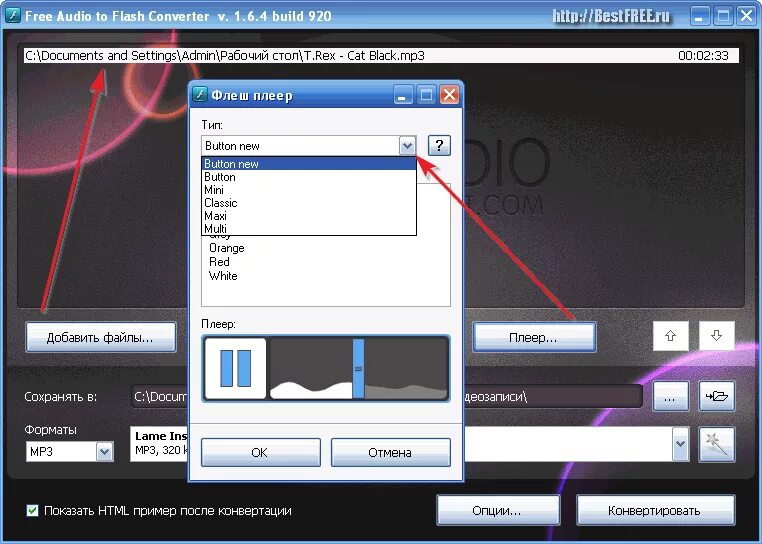Image resolution: width=762 pixels, height=544 pixels.
Task: Click the player waveform progress area
Action: coord(359,369)
